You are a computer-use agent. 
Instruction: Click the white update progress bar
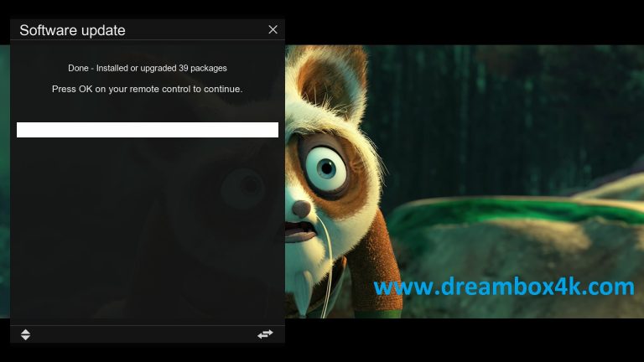pyautogui.click(x=148, y=130)
